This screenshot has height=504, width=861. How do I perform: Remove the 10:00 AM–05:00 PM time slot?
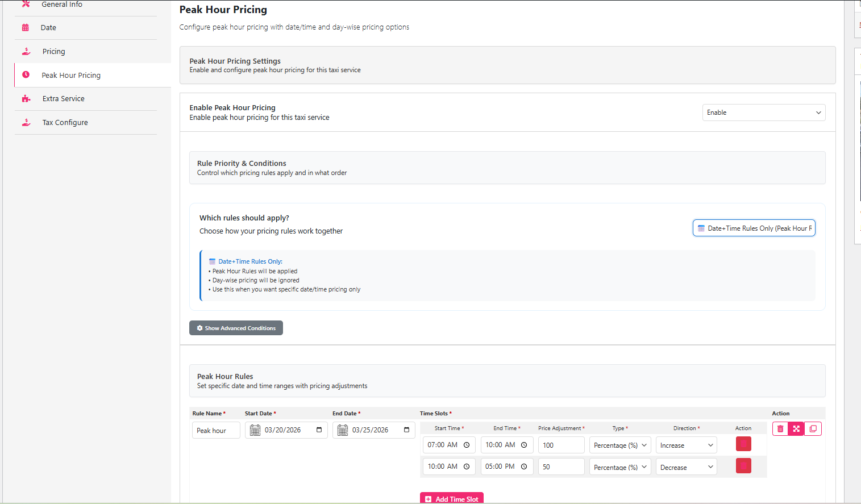tap(743, 466)
